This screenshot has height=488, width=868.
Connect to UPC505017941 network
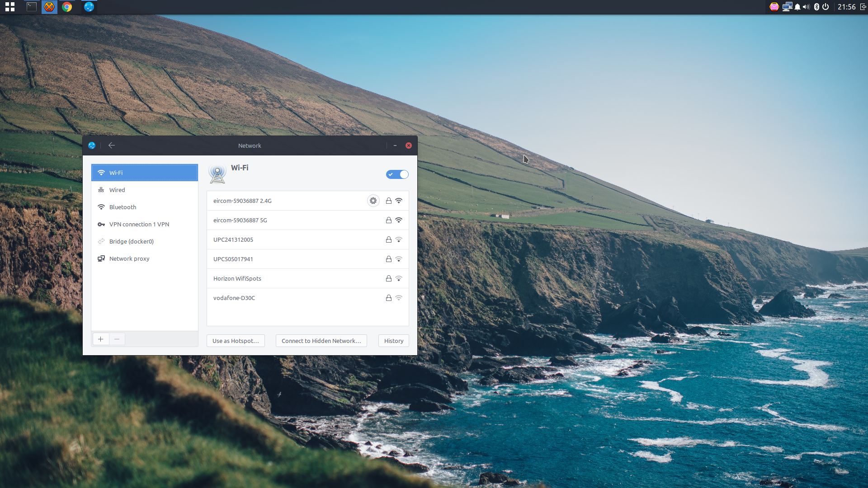coord(308,259)
